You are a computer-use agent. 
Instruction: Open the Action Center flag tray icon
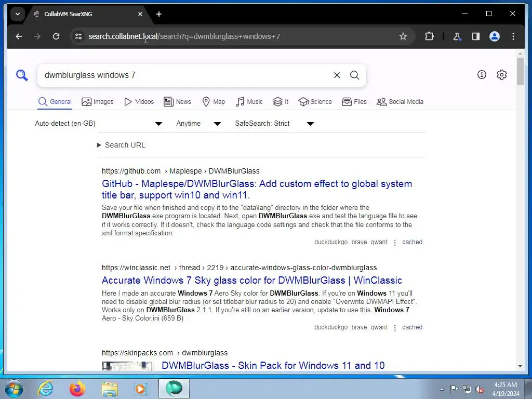coord(454,389)
